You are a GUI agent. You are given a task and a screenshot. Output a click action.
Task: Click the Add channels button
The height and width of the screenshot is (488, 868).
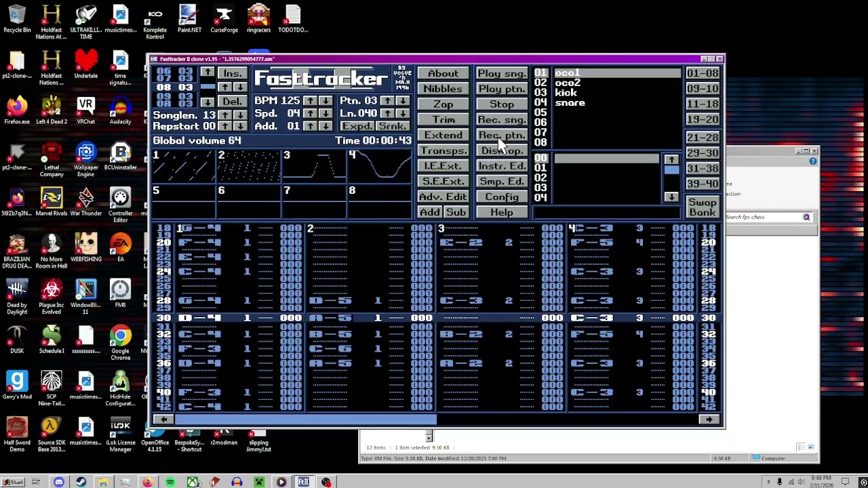click(x=430, y=212)
